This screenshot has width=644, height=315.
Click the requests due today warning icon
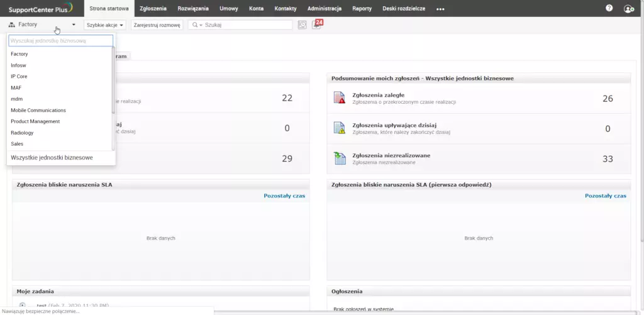coord(339,128)
